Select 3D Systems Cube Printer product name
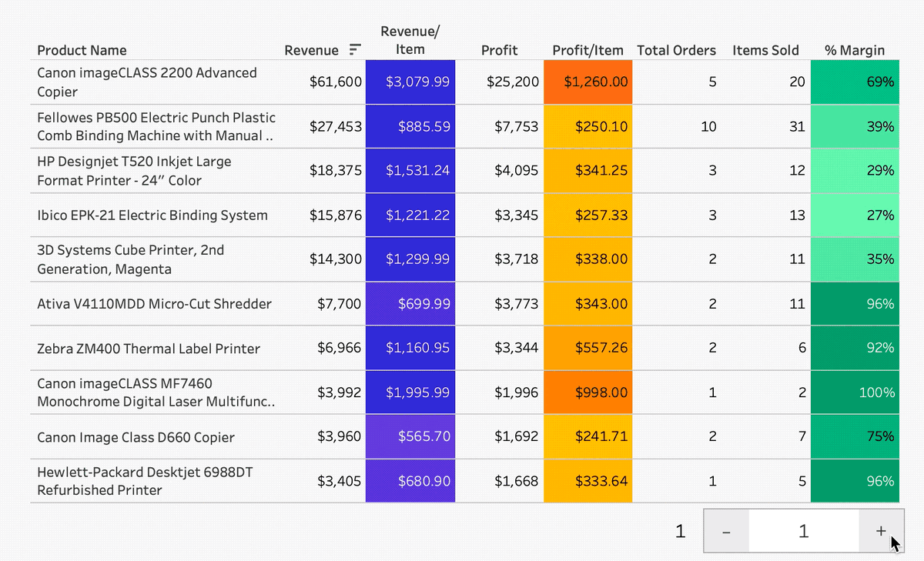 point(129,259)
